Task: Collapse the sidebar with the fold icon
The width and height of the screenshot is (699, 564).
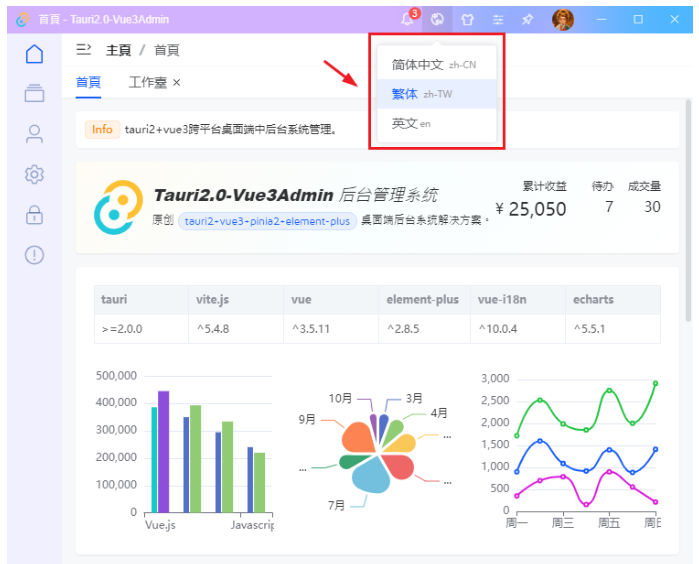Action: [83, 49]
